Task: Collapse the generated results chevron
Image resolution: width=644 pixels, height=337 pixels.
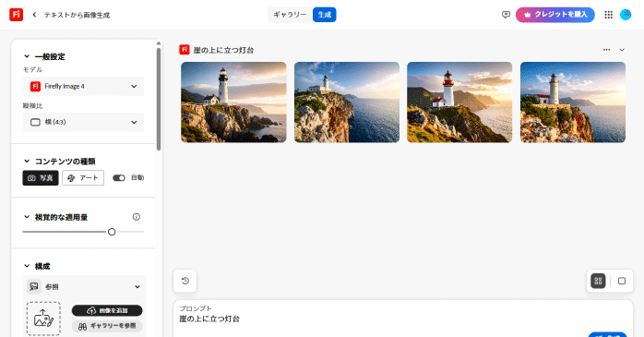Action: click(x=622, y=50)
